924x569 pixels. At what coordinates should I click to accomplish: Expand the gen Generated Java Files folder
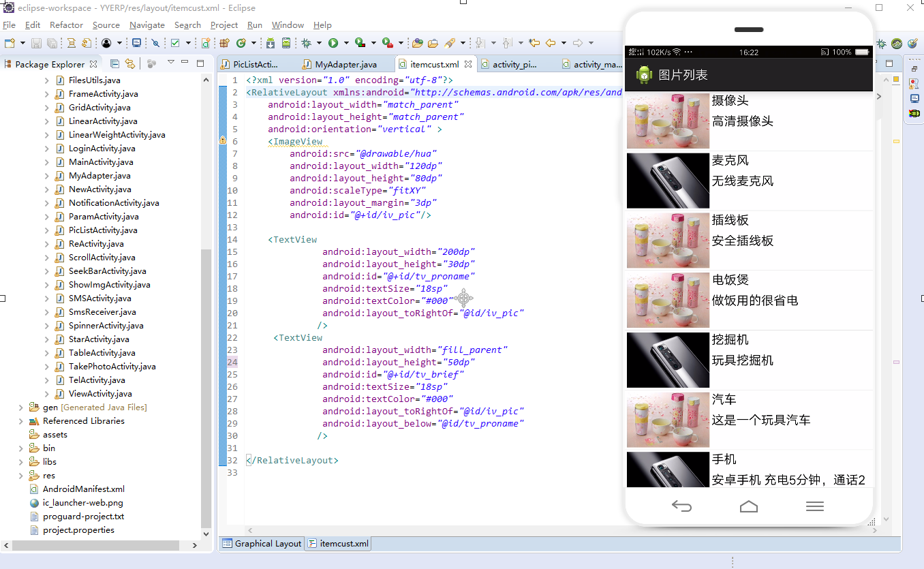click(21, 407)
